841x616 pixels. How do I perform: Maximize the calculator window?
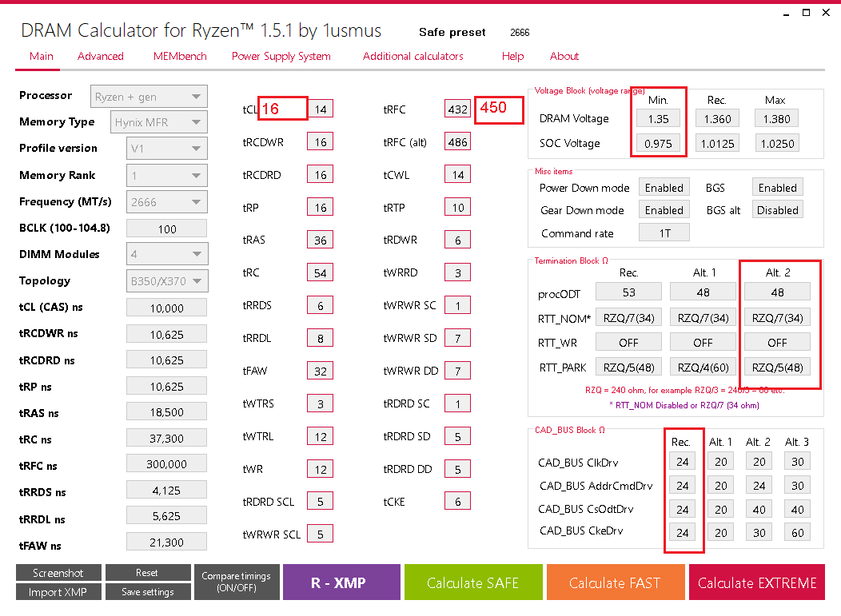pos(806,12)
